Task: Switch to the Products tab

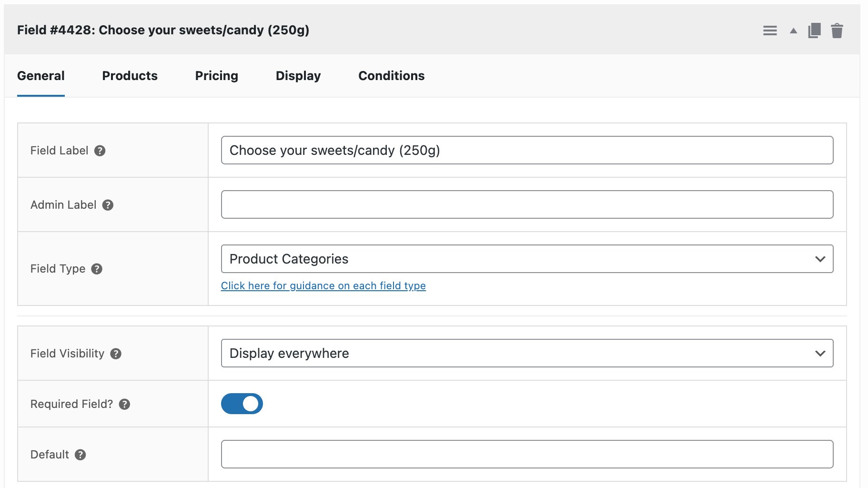Action: tap(130, 75)
